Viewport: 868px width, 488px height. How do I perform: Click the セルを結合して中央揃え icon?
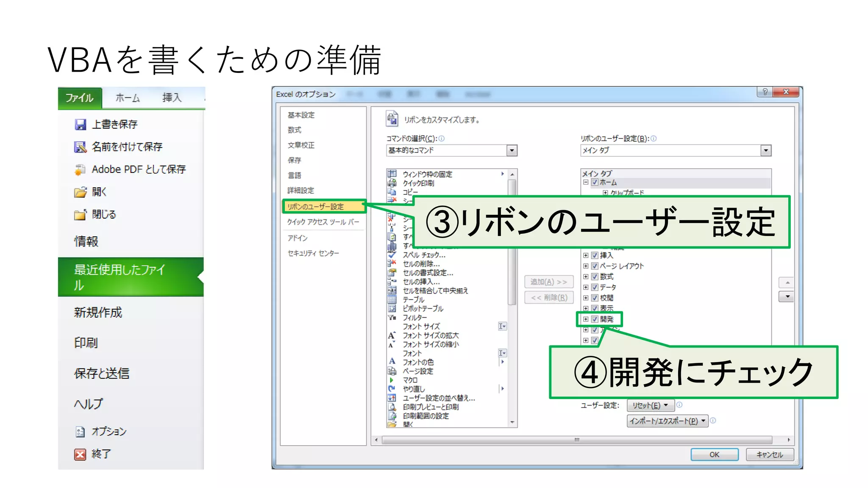(x=392, y=290)
